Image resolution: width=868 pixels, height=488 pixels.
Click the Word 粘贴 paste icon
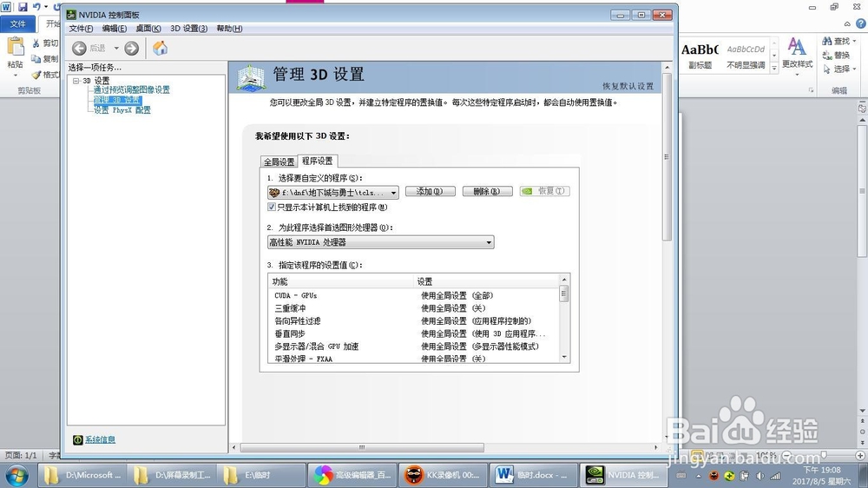point(15,47)
